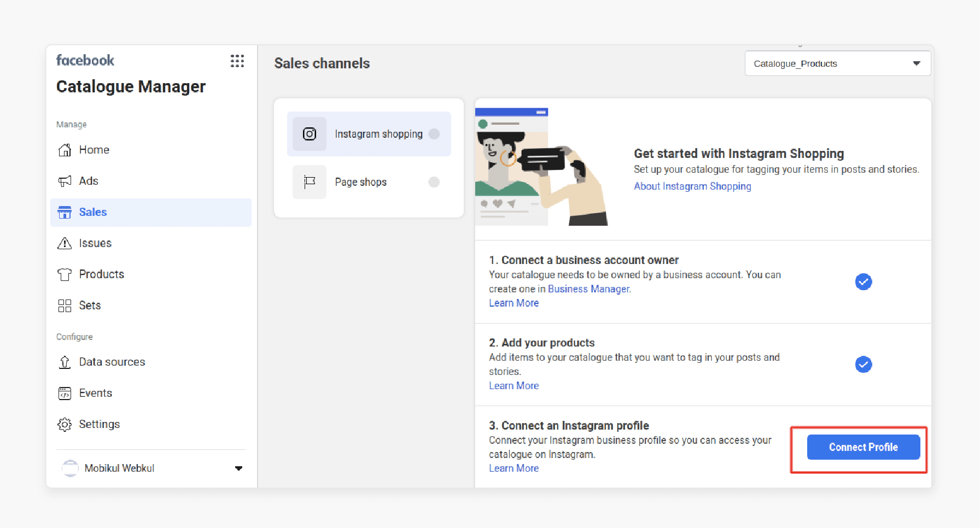Viewport: 980px width, 528px height.
Task: Follow the Business Manager link
Action: click(x=589, y=289)
